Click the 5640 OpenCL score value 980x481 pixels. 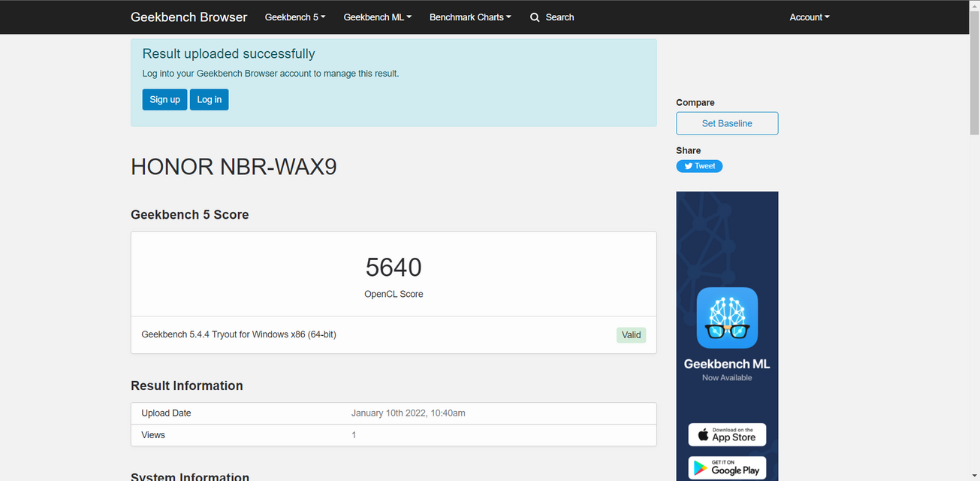394,268
